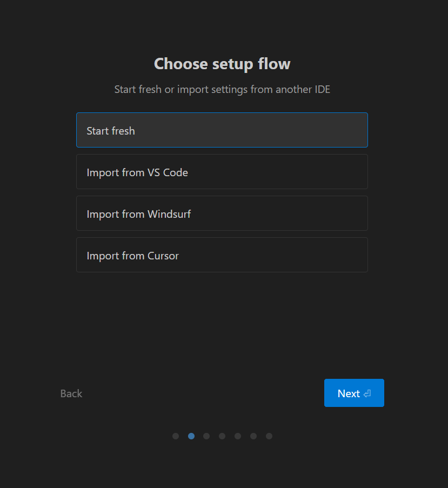Click the Next button
Image resolution: width=448 pixels, height=488 pixels.
[x=353, y=393]
